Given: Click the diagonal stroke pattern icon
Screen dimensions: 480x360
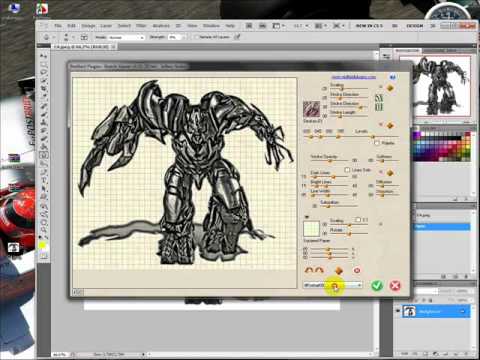Looking at the screenshot, I should [379, 98].
